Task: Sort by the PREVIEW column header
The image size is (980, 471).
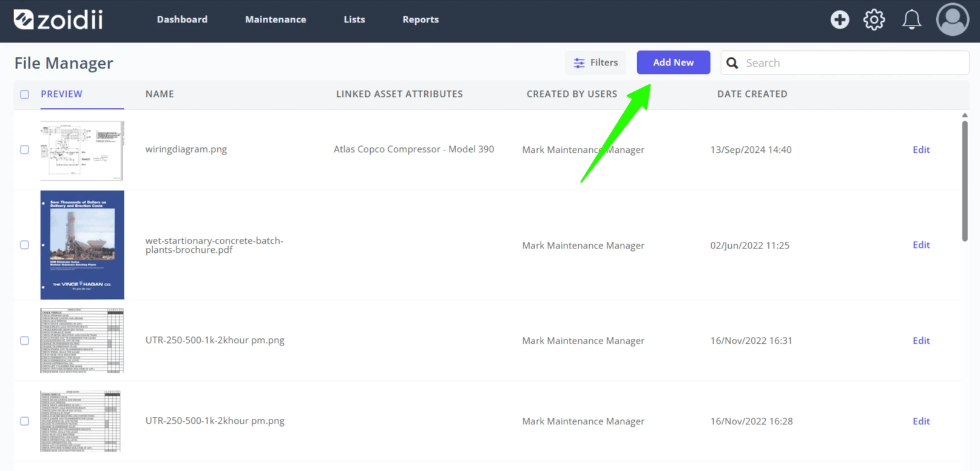Action: [61, 94]
